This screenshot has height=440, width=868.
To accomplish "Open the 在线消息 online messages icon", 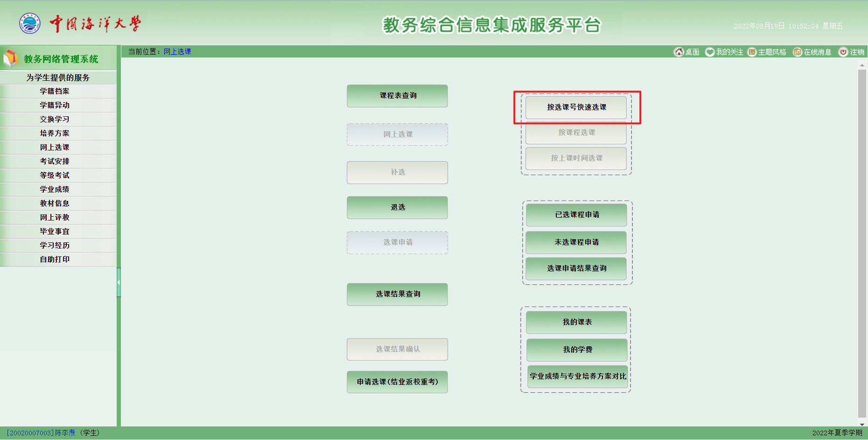I will [798, 52].
